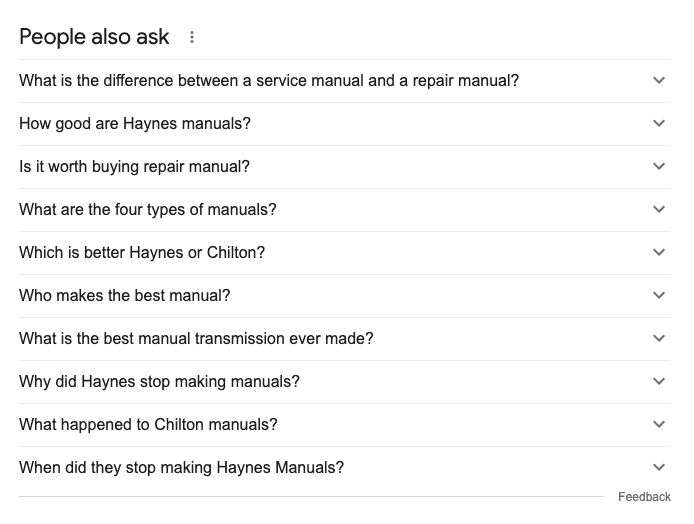The height and width of the screenshot is (524, 694).
Task: Open "Who makes the best manual?" question text
Action: pyautogui.click(x=125, y=296)
